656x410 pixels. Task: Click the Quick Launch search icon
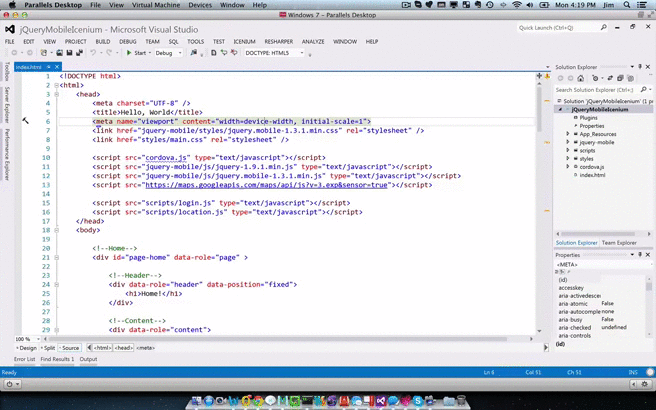[603, 28]
